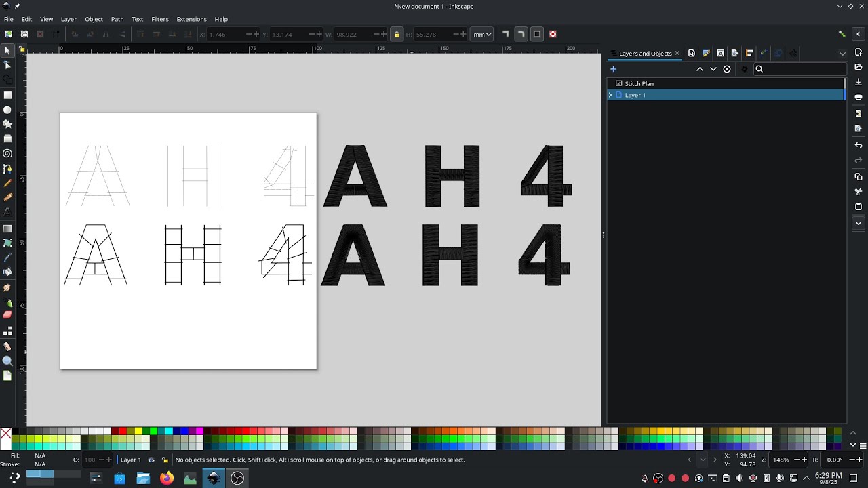868x488 pixels.
Task: Select the Calligraphy tool
Action: point(7,197)
